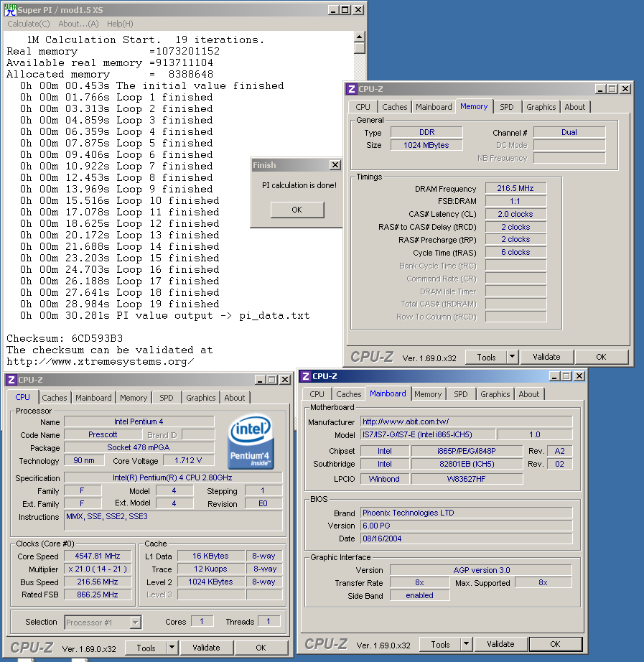Viewport: 644px width, 662px height.
Task: Click Validate in Mainboard window
Action: click(500, 644)
